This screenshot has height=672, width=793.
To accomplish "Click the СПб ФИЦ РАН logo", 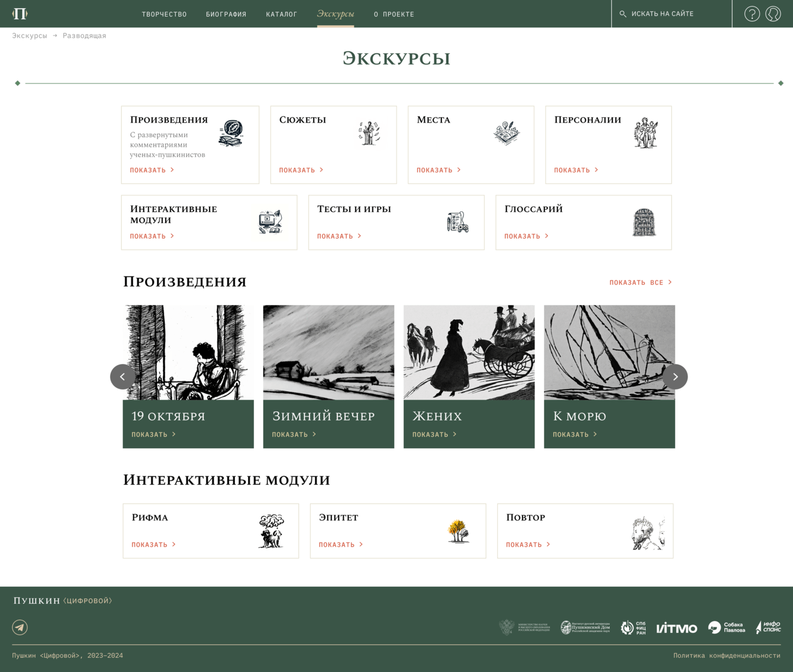I will (x=633, y=628).
